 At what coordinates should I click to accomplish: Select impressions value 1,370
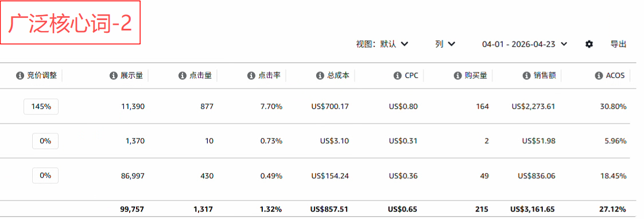[135, 141]
